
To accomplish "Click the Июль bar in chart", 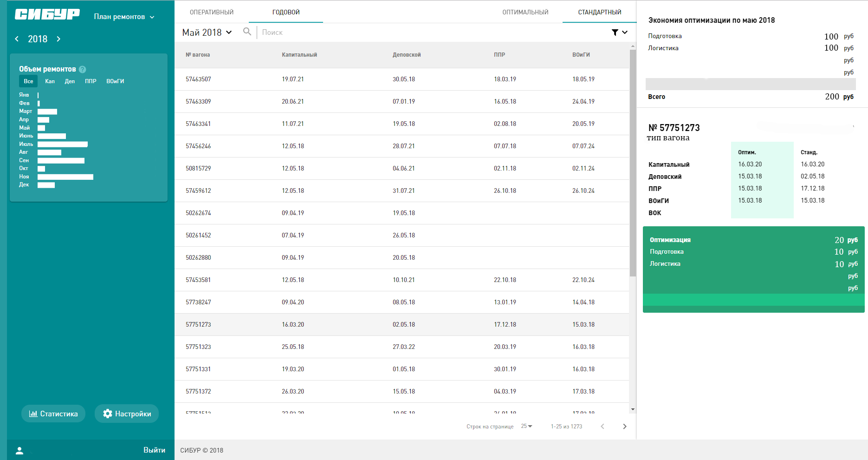I will click(63, 145).
